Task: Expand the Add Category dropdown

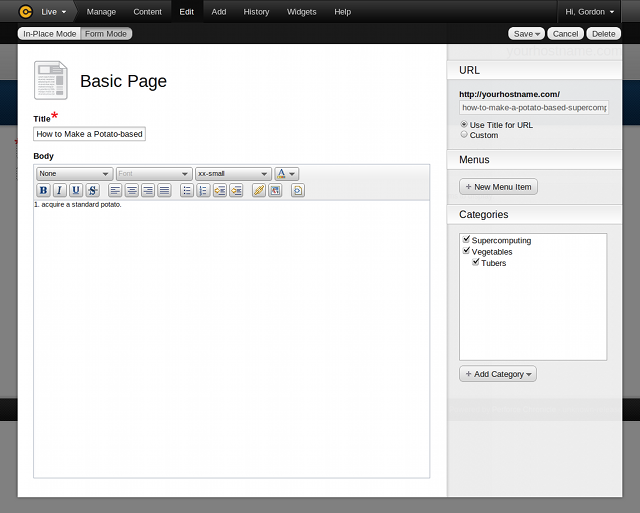Action: [x=498, y=374]
